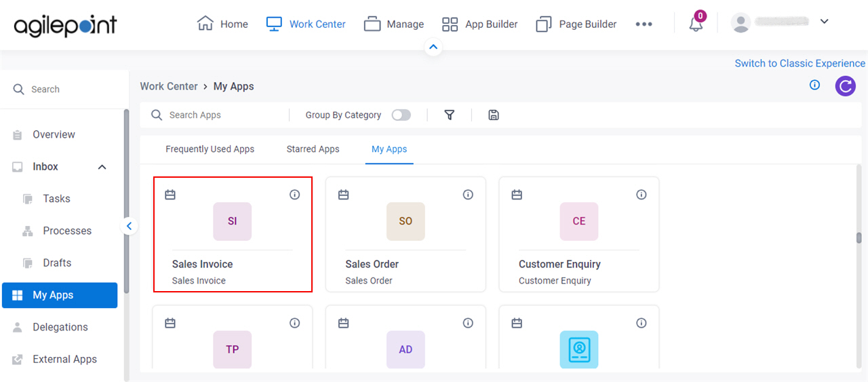The image size is (868, 382).
Task: Open External Apps in the sidebar
Action: click(x=64, y=359)
